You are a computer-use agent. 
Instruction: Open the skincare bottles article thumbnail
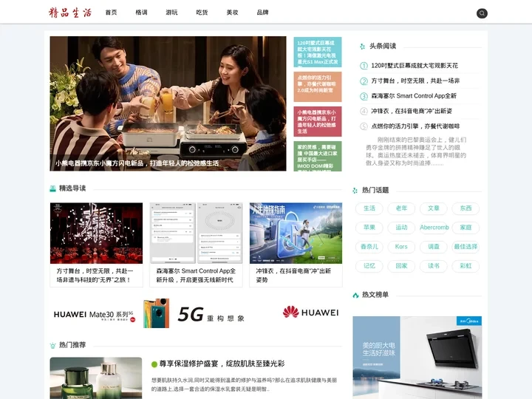tap(96, 378)
